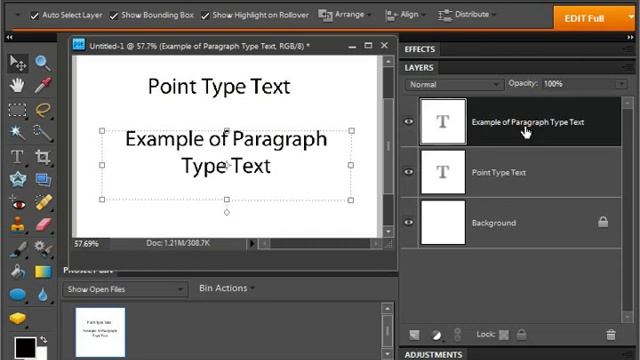Select the Lasso tool
640x360 pixels.
click(42, 109)
